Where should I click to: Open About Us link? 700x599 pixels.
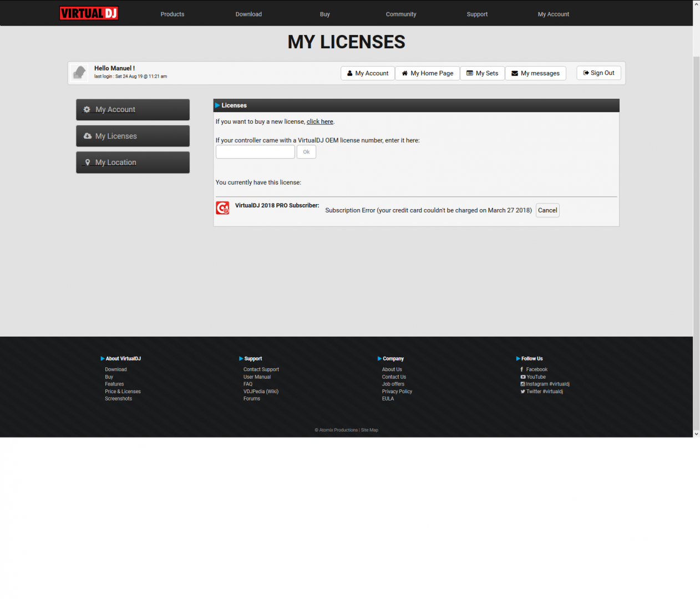[392, 369]
